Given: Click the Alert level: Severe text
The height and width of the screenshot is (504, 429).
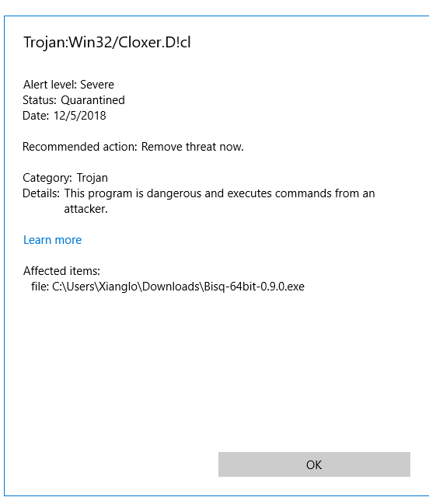Looking at the screenshot, I should (x=68, y=85).
